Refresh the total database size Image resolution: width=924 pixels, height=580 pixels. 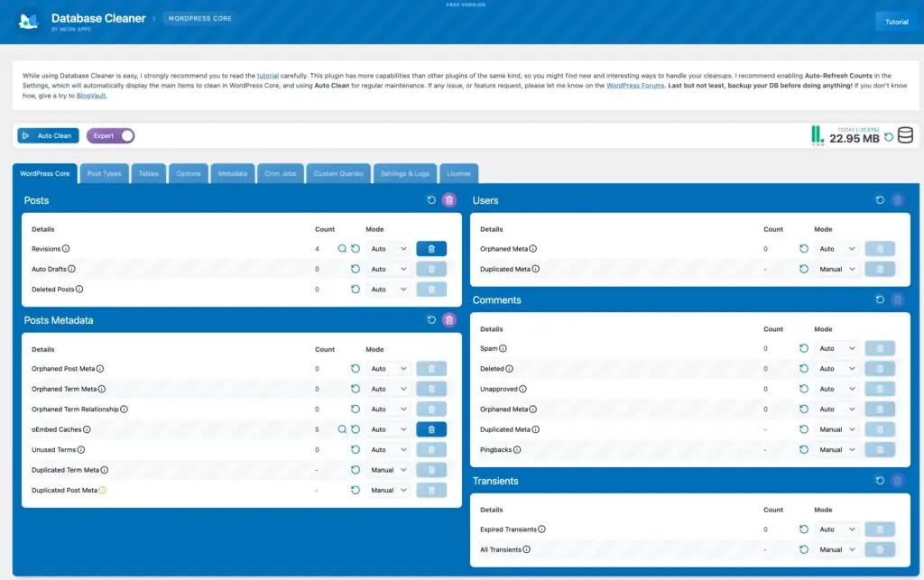[x=889, y=137]
